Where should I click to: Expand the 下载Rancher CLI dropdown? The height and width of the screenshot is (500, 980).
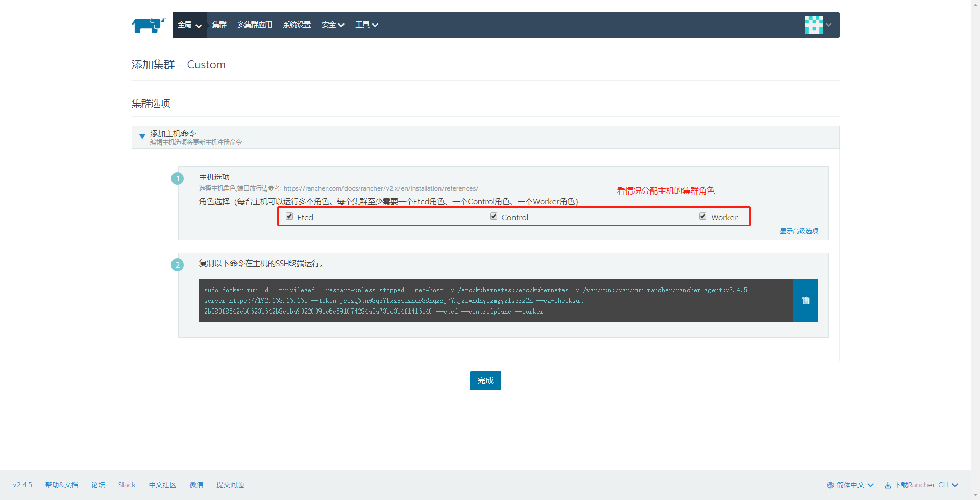pyautogui.click(x=926, y=485)
